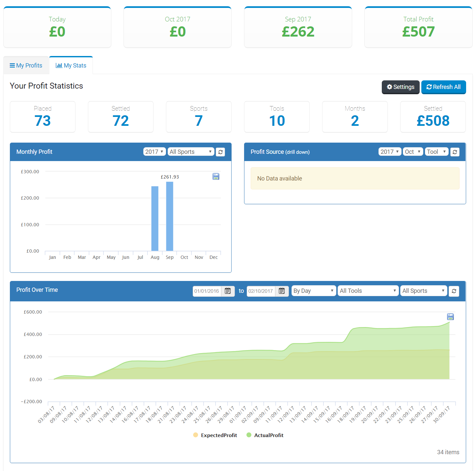This screenshot has width=476, height=471.
Task: Refresh the Profit Over Time chart
Action: pos(454,291)
